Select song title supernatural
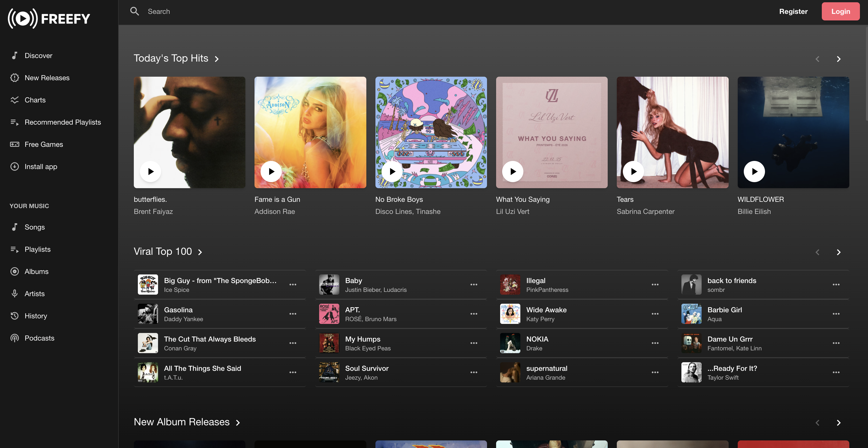The height and width of the screenshot is (448, 868). [x=547, y=369]
